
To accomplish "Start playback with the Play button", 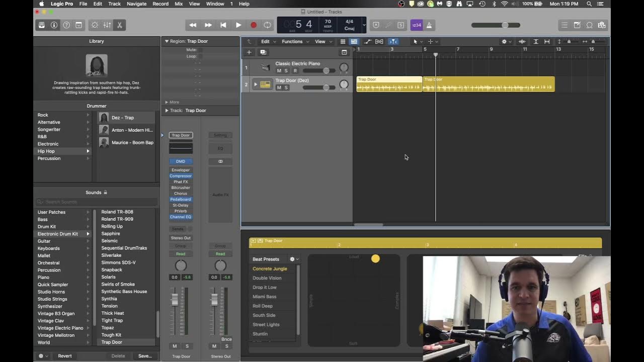I will click(238, 25).
